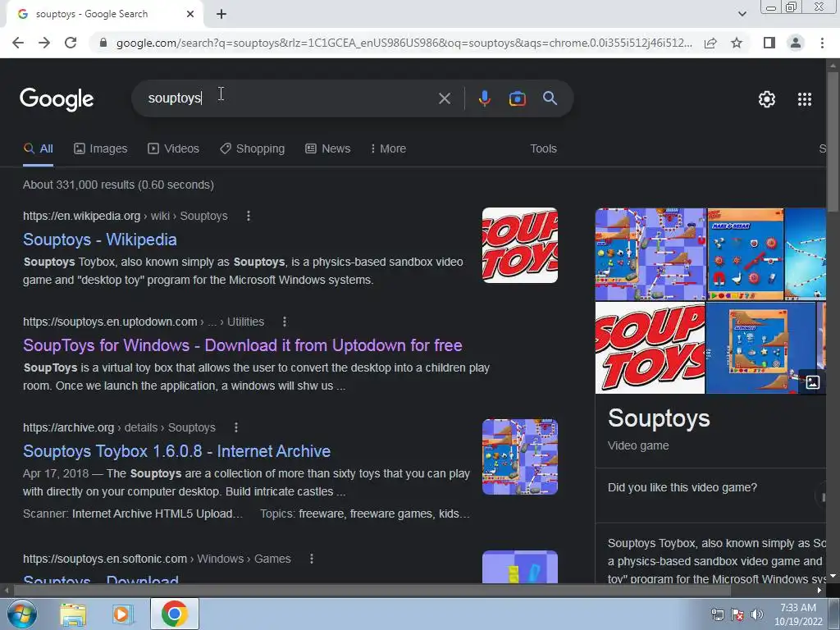Screen dimensions: 840x630
Task: Open the Chrome three-dot menu
Action: tap(822, 43)
